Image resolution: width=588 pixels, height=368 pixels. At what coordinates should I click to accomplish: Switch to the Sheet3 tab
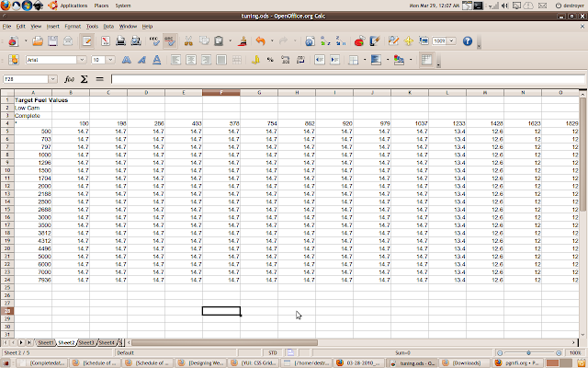87,342
